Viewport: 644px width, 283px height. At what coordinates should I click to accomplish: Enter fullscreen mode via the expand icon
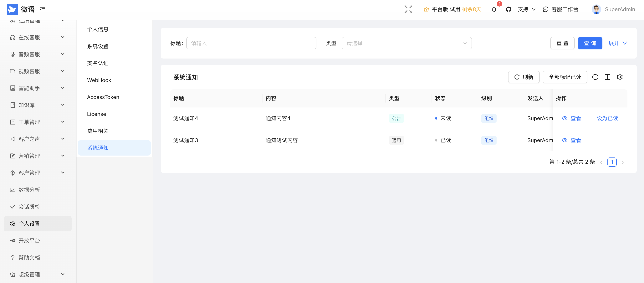click(408, 9)
